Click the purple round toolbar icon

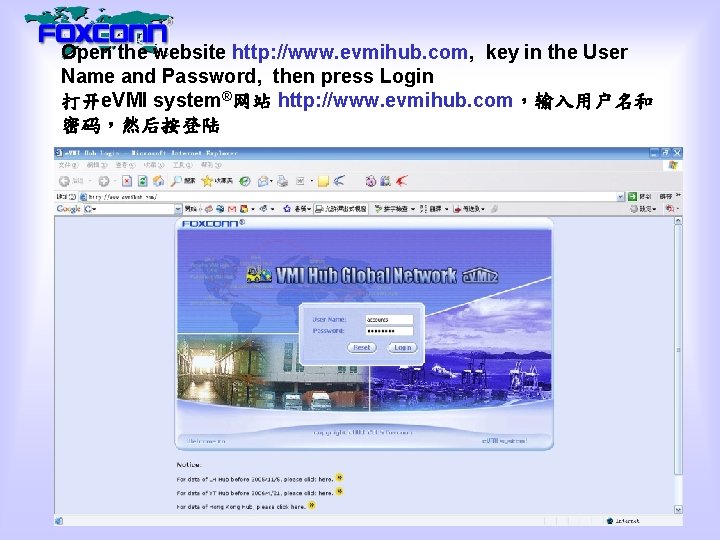click(x=371, y=182)
